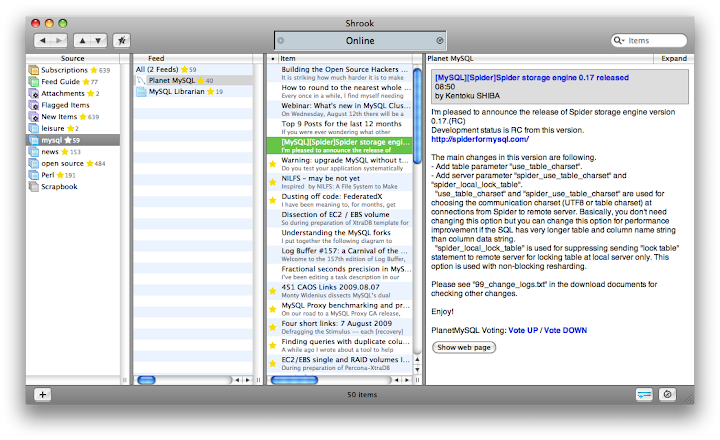Click Expand in the article pane header

674,59
